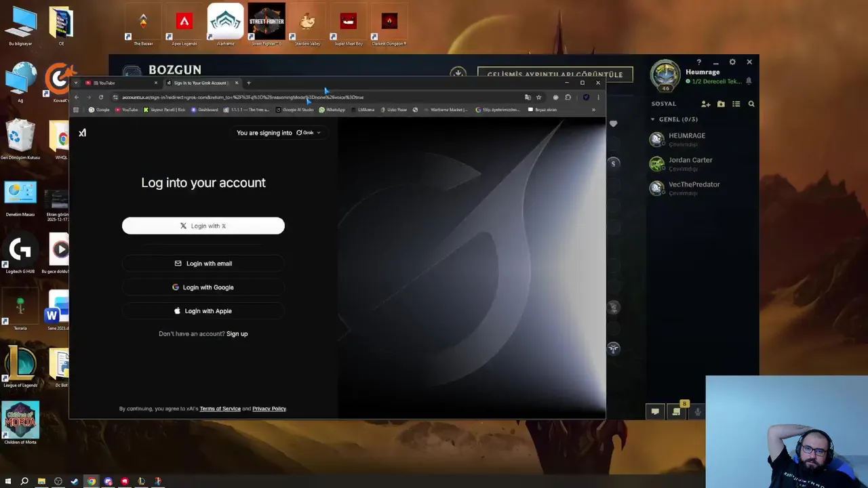Screen dimensions: 868x488
Task: Toggle the League voice microphone icon
Action: pos(697,411)
